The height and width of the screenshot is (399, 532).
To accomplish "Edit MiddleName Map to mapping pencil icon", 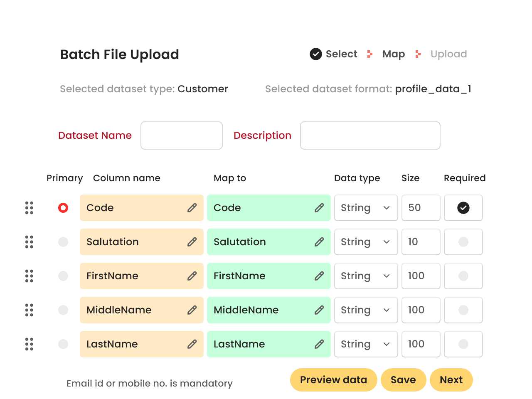I will (319, 310).
